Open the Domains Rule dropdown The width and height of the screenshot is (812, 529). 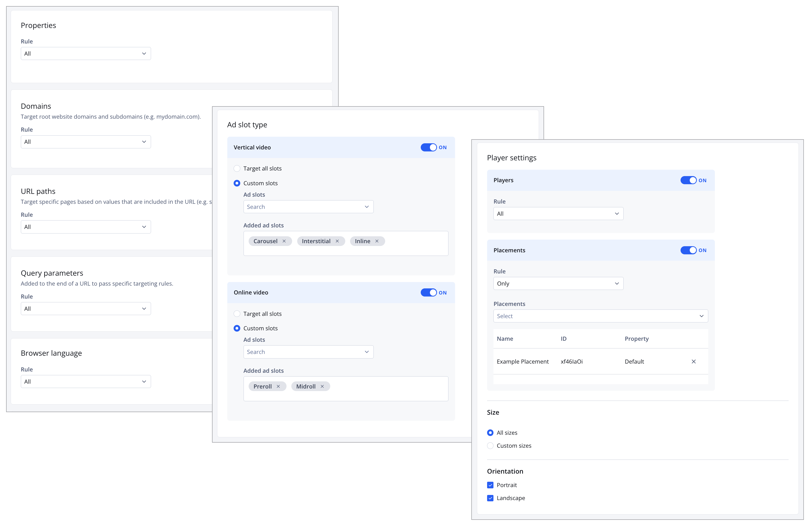86,142
